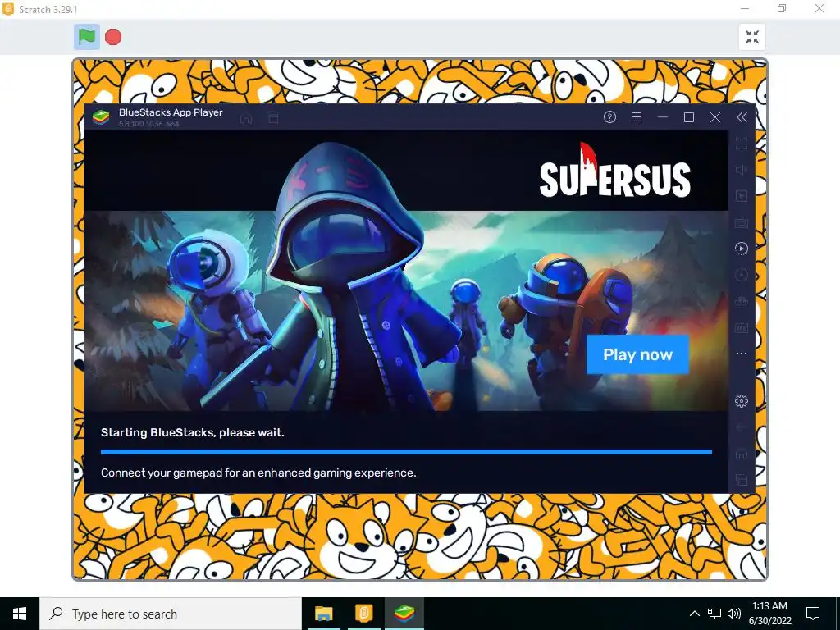
Task: Click the 'Connect your gamepad' tip text
Action: [258, 472]
